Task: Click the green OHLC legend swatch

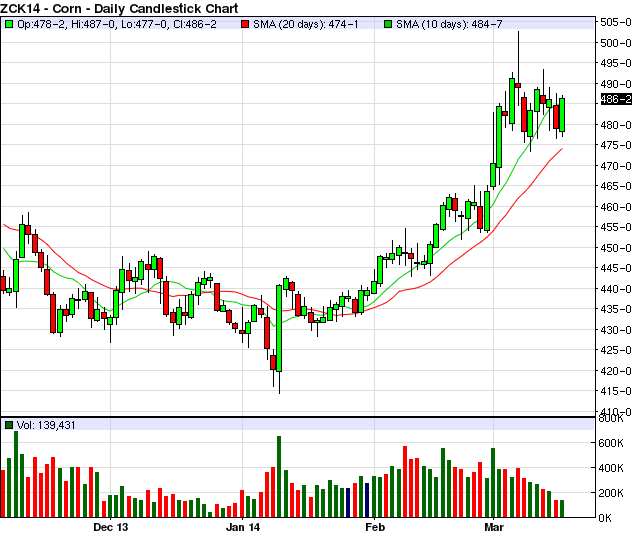Action: [8, 24]
